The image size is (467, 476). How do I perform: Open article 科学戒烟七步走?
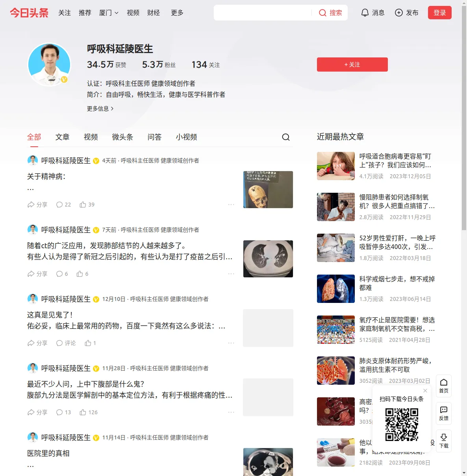pyautogui.click(x=397, y=283)
